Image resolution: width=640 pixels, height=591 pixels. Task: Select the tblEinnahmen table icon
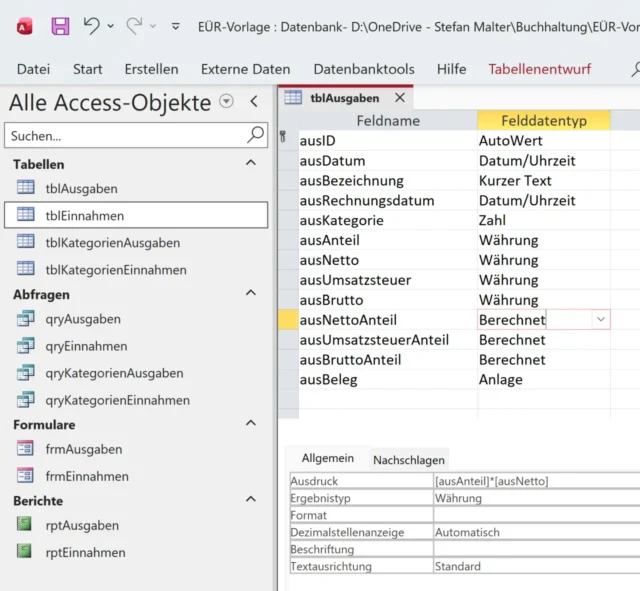click(x=26, y=214)
